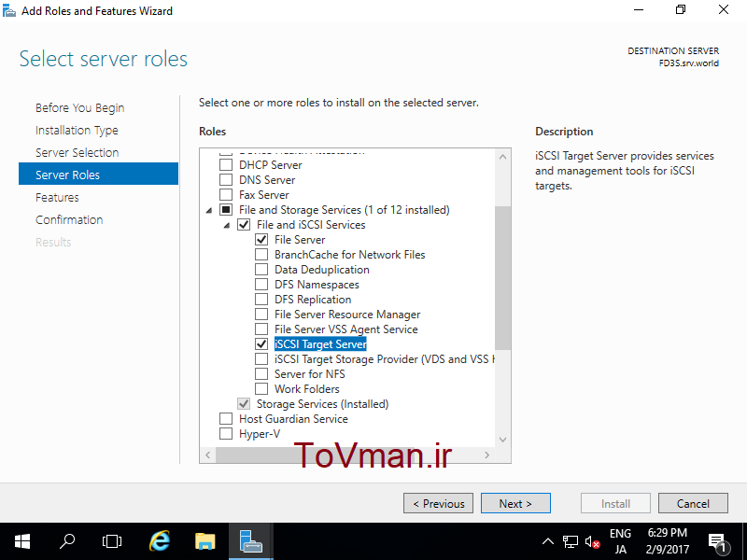
Task: Check Server for NFS
Action: (x=261, y=374)
